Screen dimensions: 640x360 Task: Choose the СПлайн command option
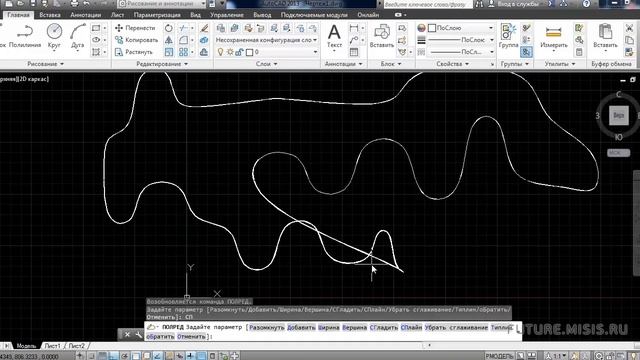pyautogui.click(x=411, y=327)
